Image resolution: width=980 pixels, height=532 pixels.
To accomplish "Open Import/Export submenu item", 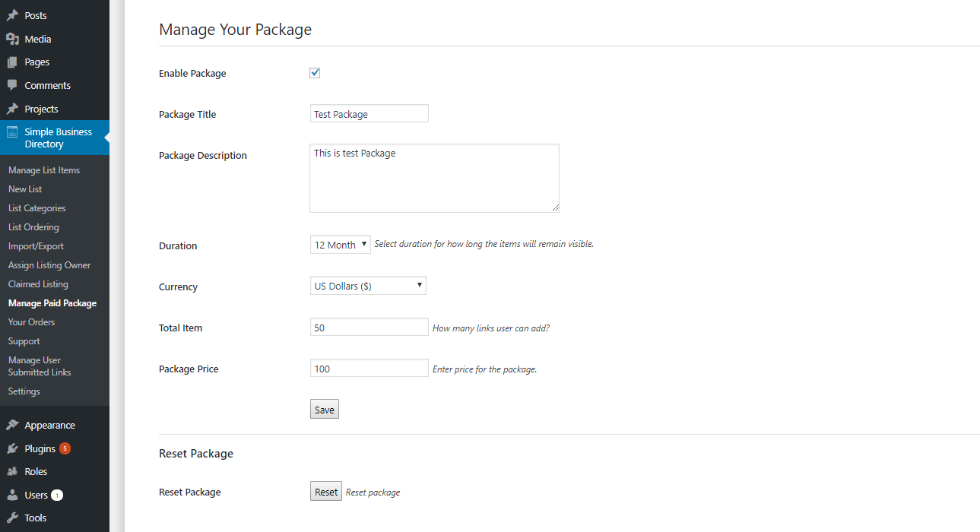I will [36, 246].
